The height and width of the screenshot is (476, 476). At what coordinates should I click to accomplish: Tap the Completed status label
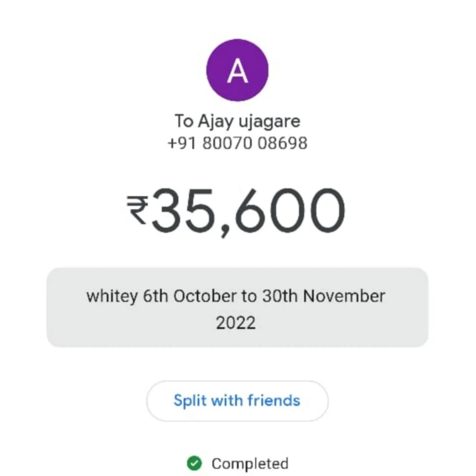pyautogui.click(x=250, y=463)
